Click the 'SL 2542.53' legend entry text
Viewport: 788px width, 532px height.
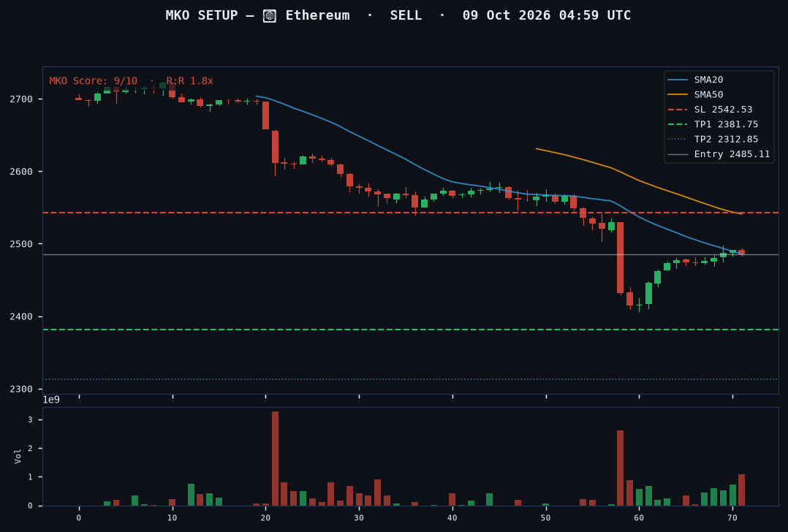(723, 110)
